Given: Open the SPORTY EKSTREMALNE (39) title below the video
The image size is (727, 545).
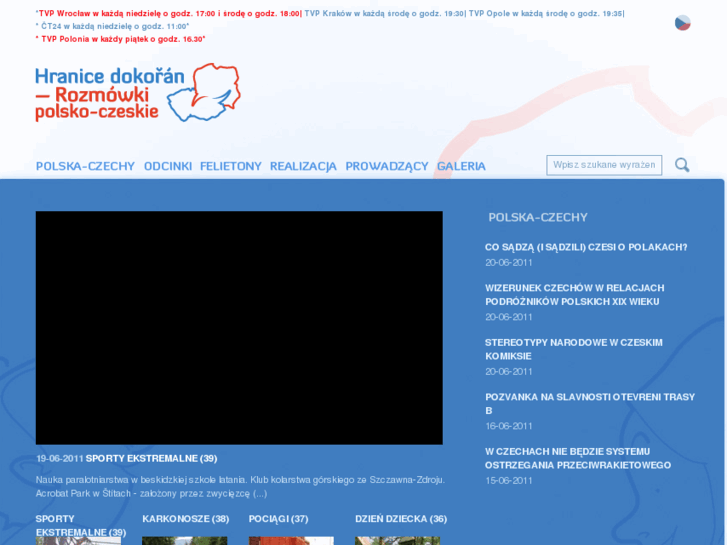Looking at the screenshot, I should coord(152,458).
